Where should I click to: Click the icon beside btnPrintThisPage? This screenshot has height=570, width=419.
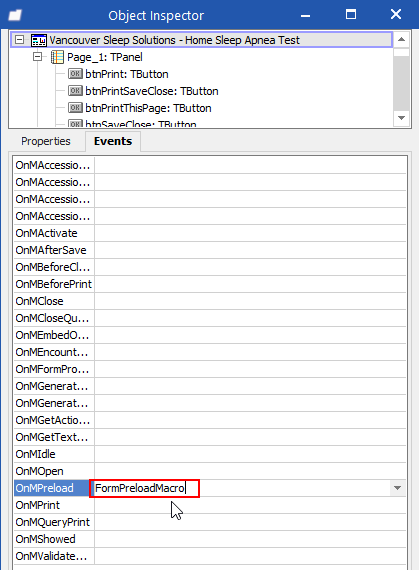75,108
